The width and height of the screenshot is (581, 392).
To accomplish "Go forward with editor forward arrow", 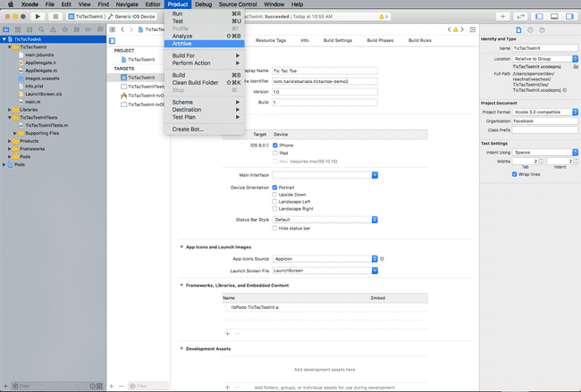I will coord(131,29).
